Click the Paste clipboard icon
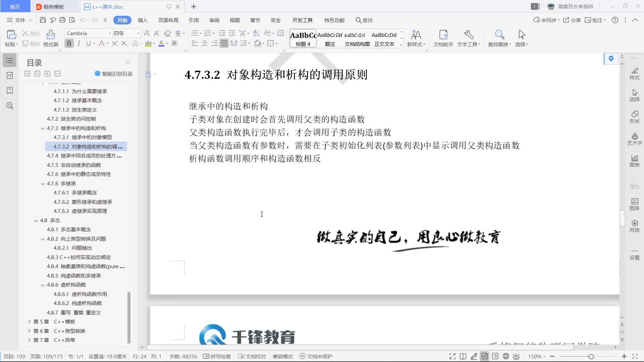This screenshot has height=362, width=644. 11,35
